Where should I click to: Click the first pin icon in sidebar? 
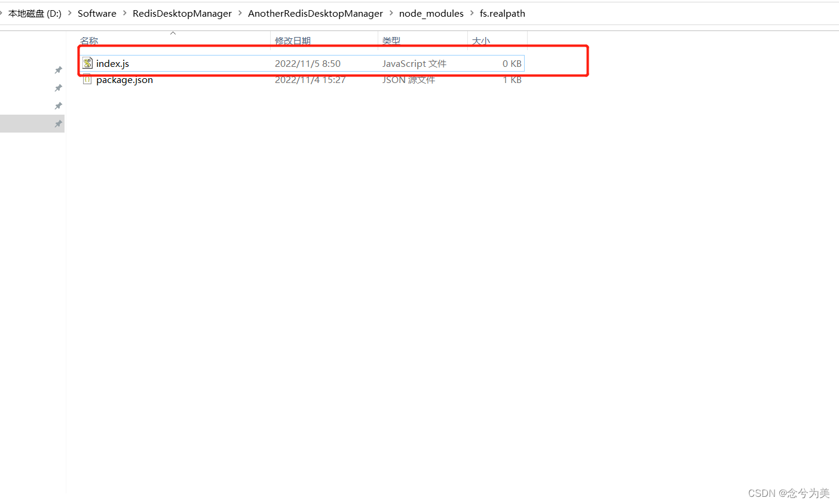point(59,70)
